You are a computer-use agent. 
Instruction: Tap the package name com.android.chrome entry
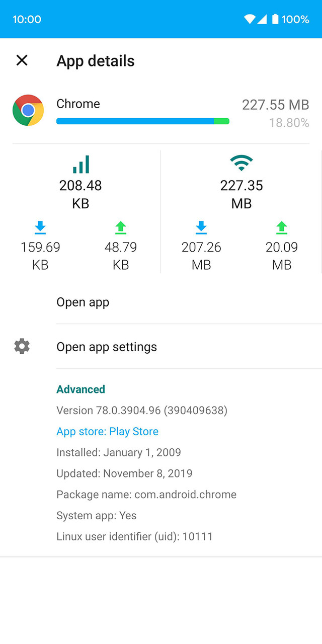146,494
